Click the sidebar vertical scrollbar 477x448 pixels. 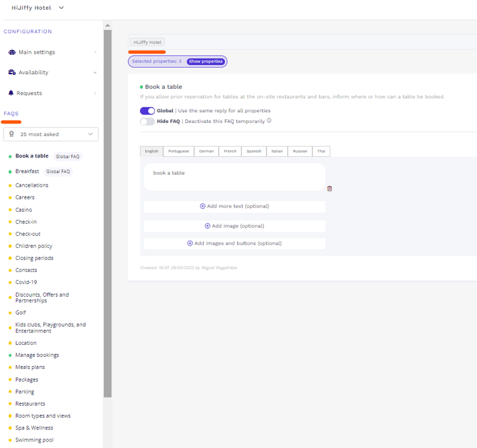[x=107, y=211]
